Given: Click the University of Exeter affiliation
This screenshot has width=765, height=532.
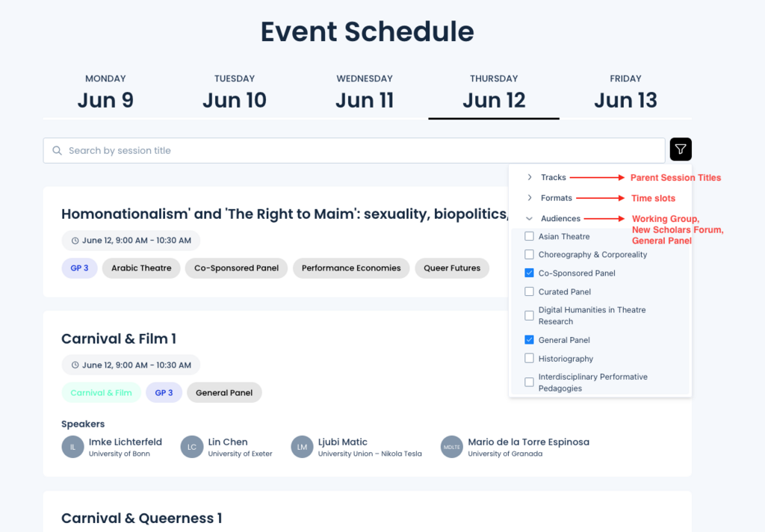Looking at the screenshot, I should (x=240, y=454).
